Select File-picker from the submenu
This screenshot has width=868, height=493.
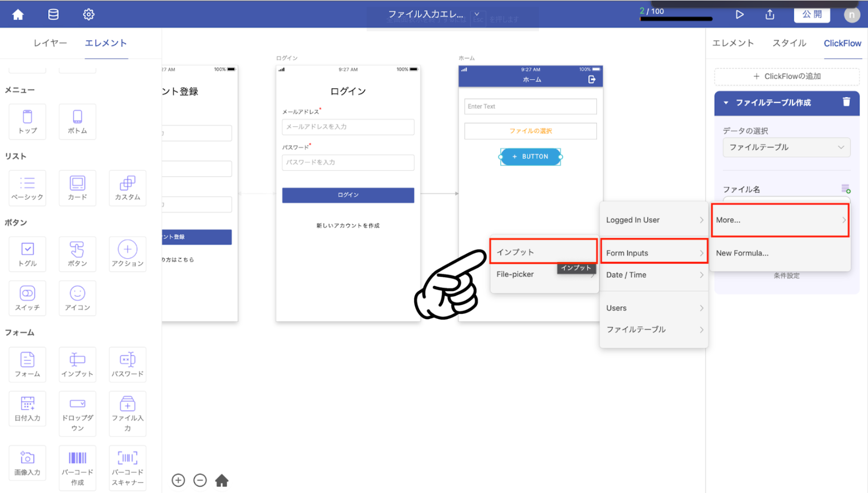click(x=543, y=274)
